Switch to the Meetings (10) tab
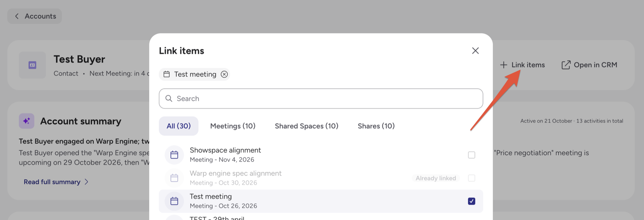The height and width of the screenshot is (220, 644). 233,126
